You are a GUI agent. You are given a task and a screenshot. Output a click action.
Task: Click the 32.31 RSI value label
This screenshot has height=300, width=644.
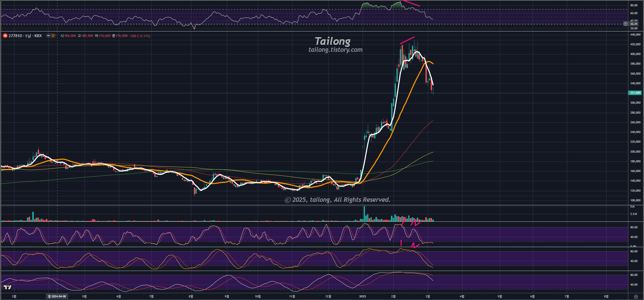pos(634,24)
